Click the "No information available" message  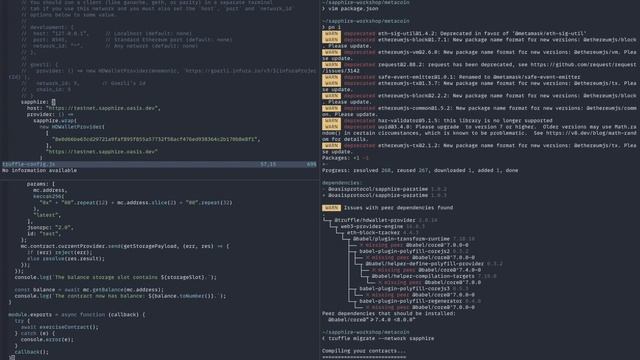(x=39, y=170)
